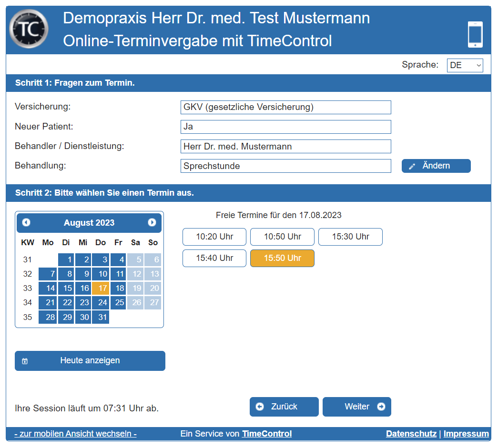Select August 17 in the calendar
This screenshot has width=498, height=448.
click(101, 288)
